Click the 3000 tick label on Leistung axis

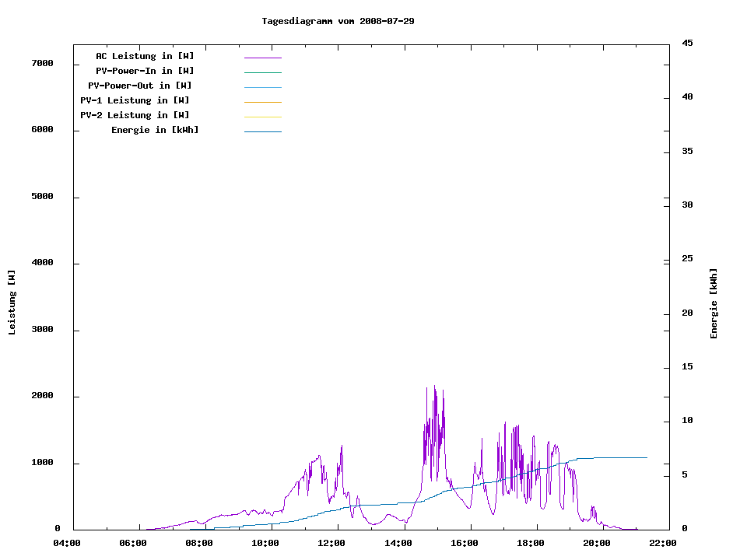[42, 330]
